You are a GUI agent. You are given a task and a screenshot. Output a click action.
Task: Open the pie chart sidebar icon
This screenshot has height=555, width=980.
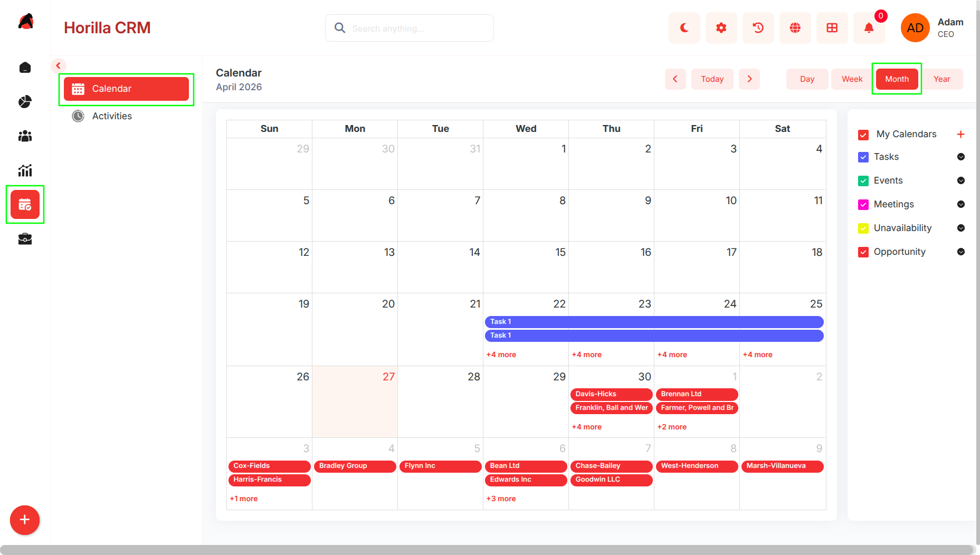[25, 102]
